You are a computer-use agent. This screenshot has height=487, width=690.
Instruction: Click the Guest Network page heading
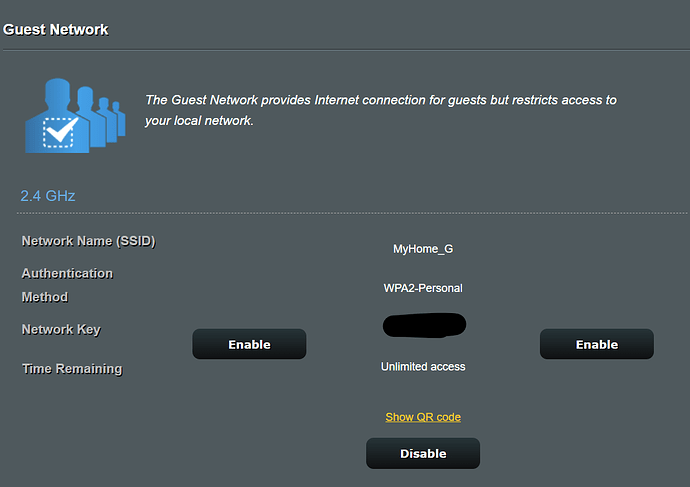coord(55,29)
